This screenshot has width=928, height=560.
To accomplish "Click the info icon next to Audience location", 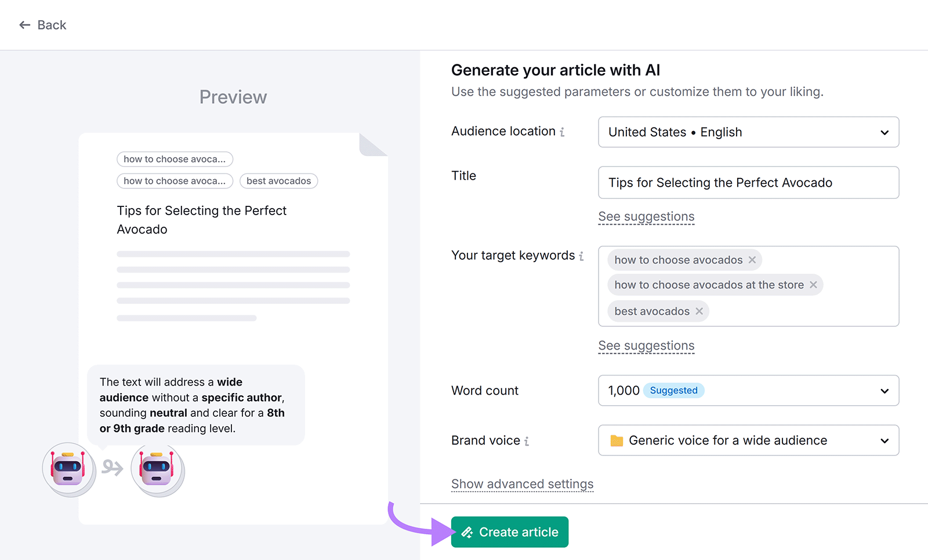I will tap(561, 132).
